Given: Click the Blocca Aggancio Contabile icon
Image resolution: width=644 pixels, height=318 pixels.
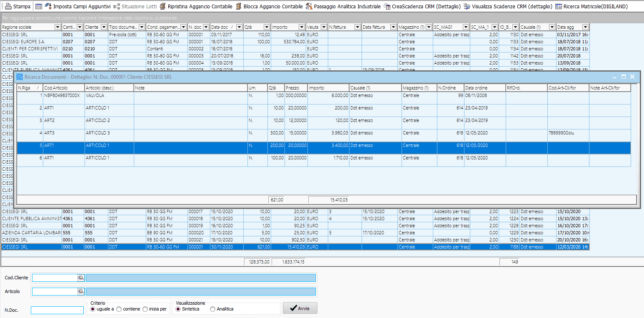Looking at the screenshot, I should (x=238, y=6).
